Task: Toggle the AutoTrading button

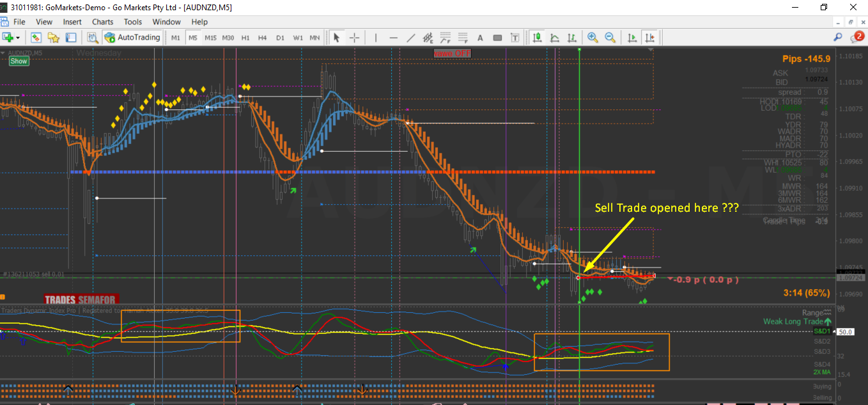Action: point(132,38)
